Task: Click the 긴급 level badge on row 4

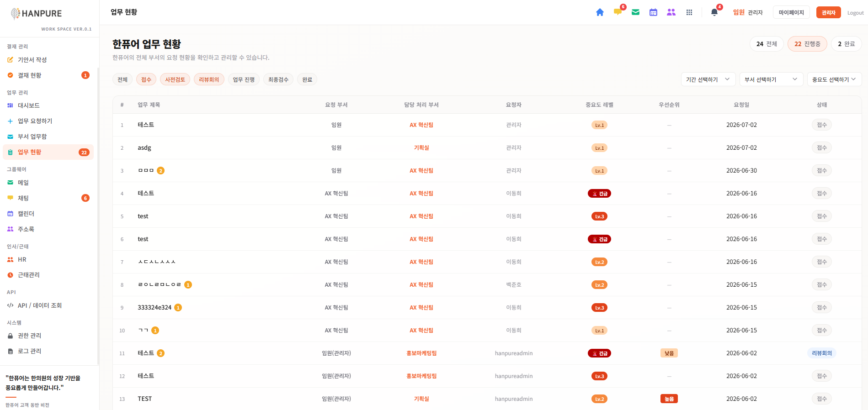Action: [599, 194]
